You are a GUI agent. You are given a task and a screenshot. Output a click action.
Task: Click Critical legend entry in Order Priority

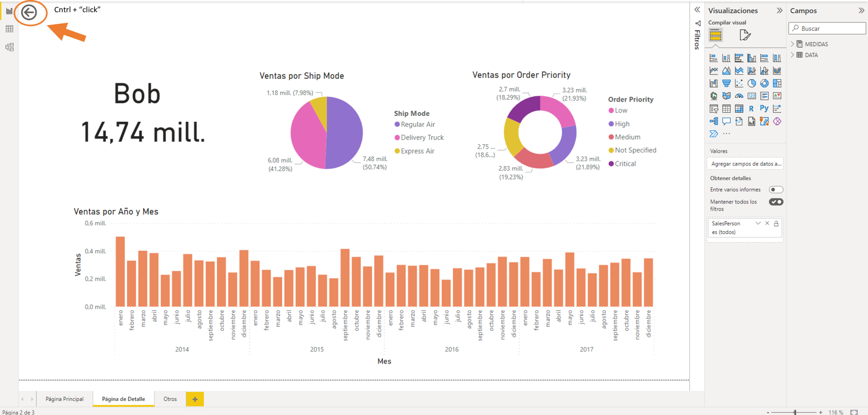click(622, 164)
